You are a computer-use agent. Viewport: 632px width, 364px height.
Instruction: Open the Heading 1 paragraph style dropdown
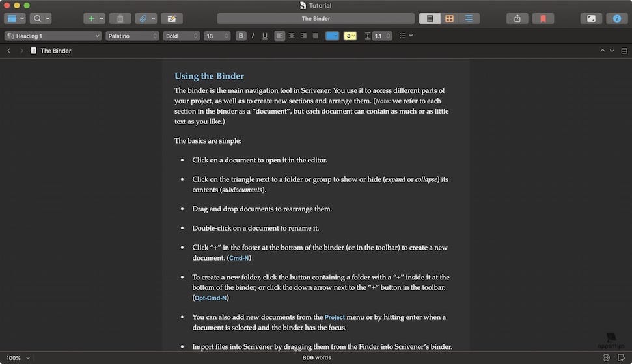pos(53,36)
